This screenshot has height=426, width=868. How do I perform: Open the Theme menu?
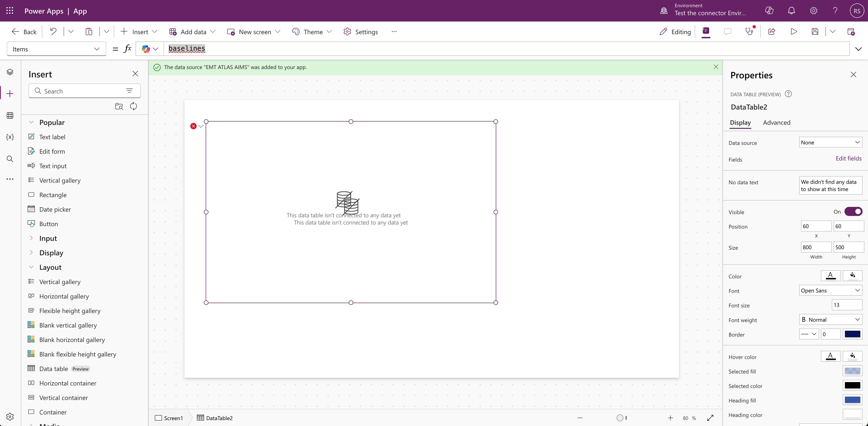coord(312,32)
